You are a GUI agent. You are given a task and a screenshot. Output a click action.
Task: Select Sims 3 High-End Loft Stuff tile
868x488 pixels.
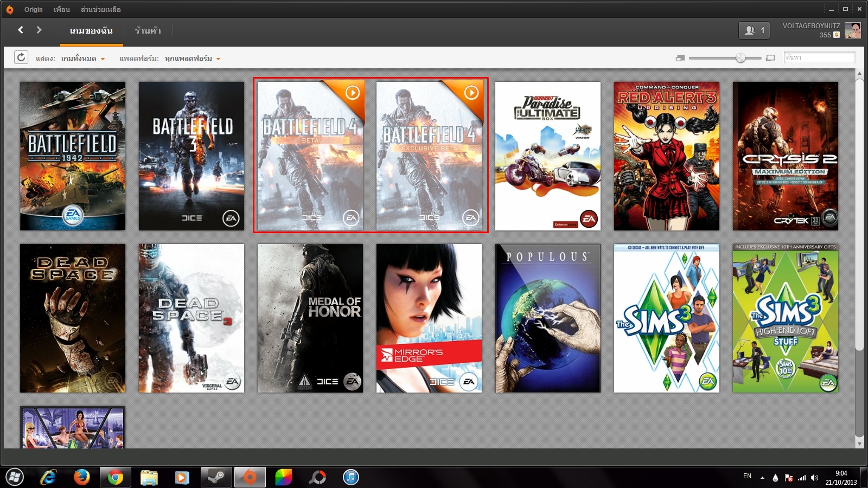(x=786, y=318)
